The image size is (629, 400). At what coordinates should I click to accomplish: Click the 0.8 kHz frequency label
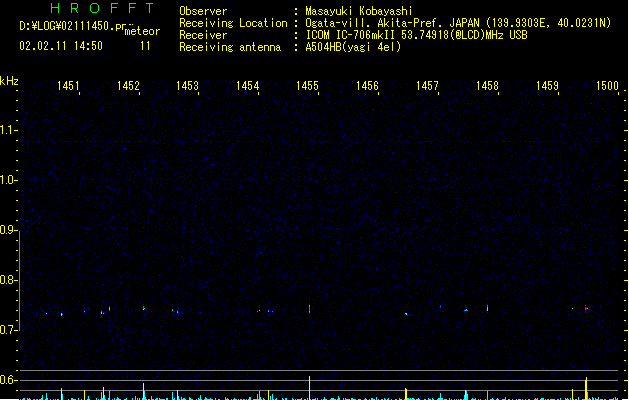7,280
